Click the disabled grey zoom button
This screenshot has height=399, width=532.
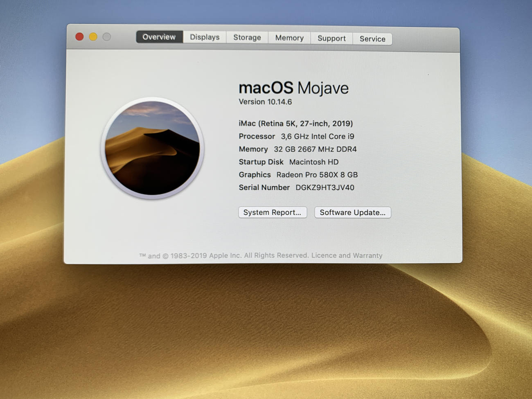[107, 37]
